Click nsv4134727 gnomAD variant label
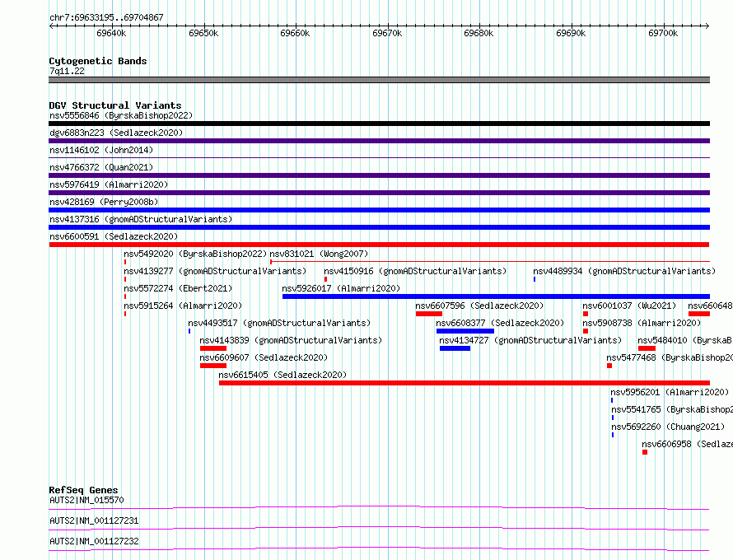The height and width of the screenshot is (560, 733). tap(530, 340)
